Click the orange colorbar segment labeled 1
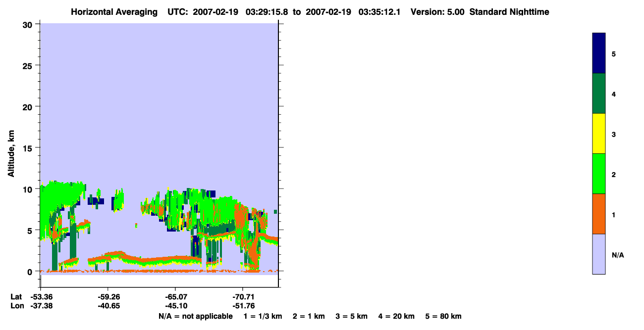 (599, 214)
